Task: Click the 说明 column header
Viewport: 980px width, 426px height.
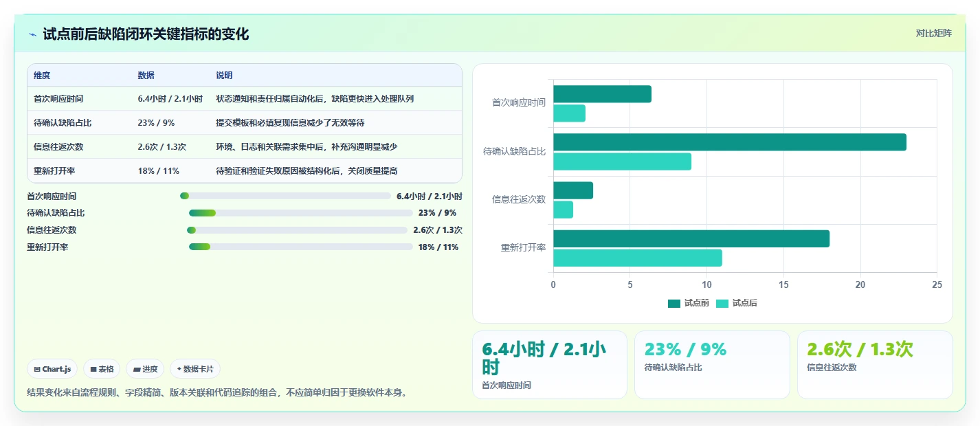Action: pyautogui.click(x=224, y=76)
